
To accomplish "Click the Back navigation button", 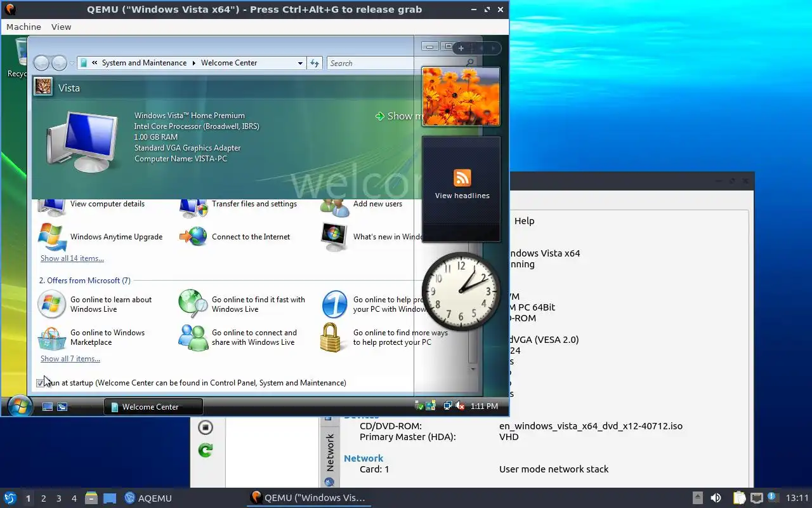I will 41,63.
